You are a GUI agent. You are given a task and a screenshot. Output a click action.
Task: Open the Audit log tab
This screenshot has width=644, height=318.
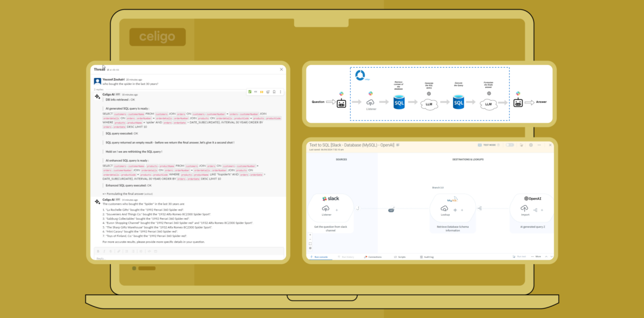[x=427, y=257]
